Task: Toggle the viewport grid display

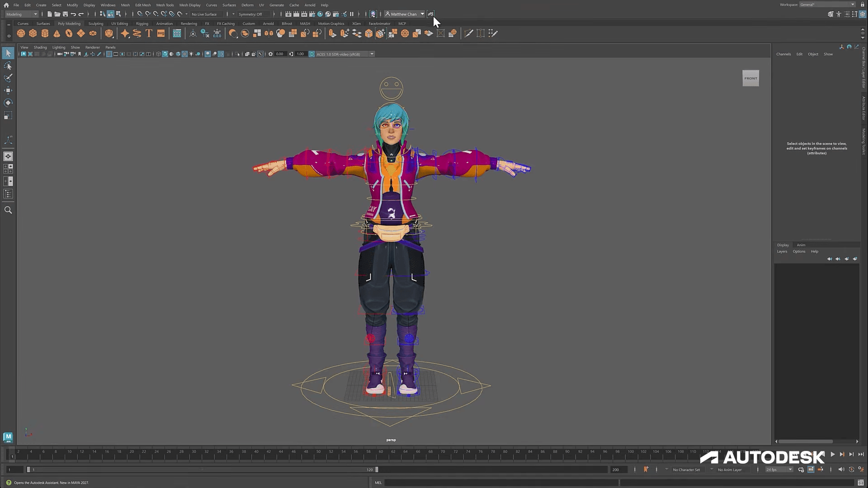Action: (x=109, y=54)
